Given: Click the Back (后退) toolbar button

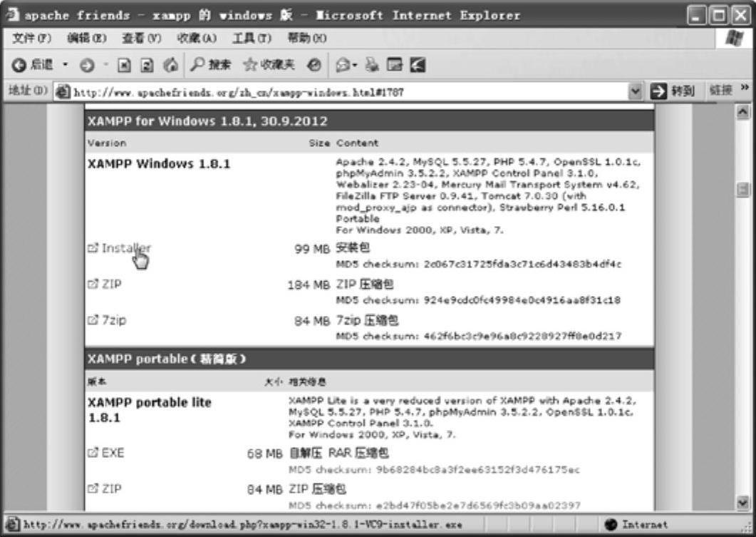Looking at the screenshot, I should click(x=32, y=65).
